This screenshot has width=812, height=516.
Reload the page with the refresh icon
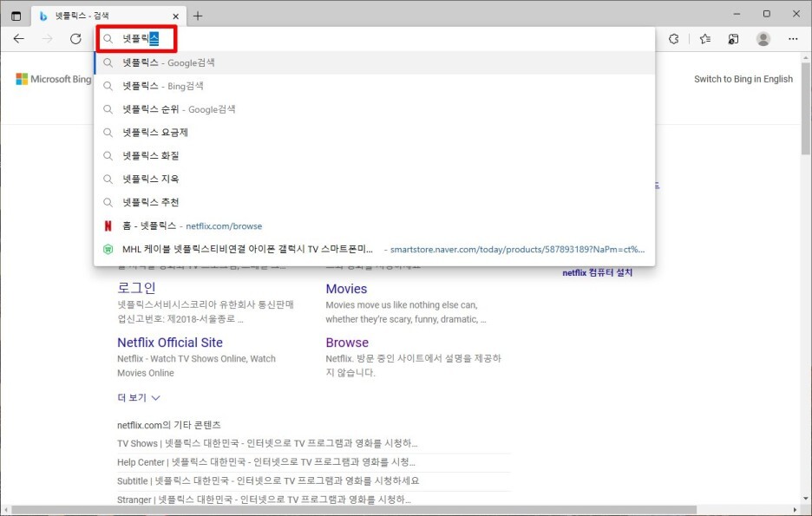pyautogui.click(x=75, y=39)
